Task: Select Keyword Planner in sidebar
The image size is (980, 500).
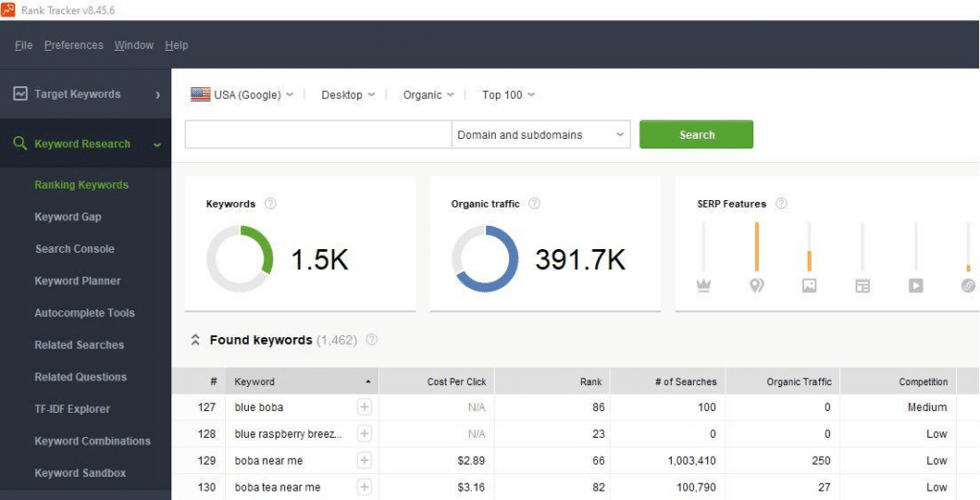Action: [78, 281]
